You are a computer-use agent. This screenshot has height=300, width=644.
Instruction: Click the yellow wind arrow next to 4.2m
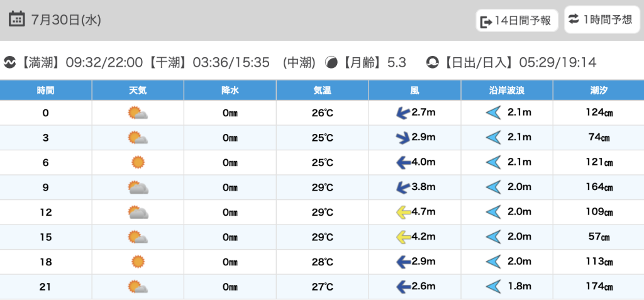click(402, 237)
